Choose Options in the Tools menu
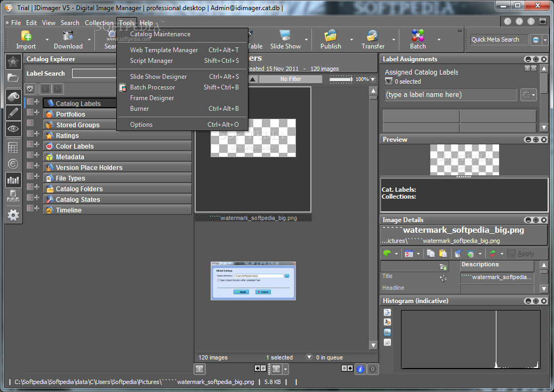Screen dimensions: 554x392 tap(182, 125)
